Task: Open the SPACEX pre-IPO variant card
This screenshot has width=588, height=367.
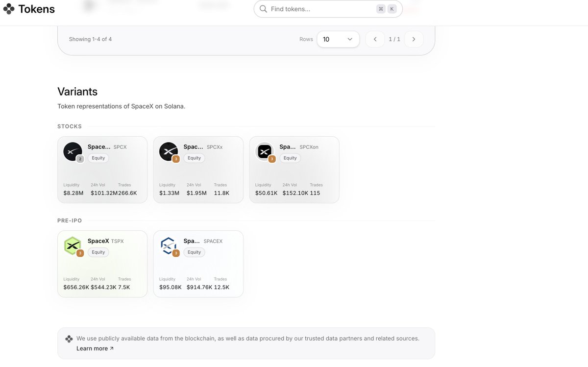Action: (198, 264)
